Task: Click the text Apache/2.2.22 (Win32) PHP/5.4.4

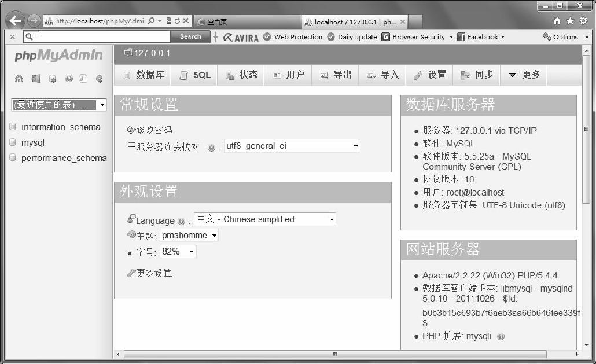Action: [490, 275]
